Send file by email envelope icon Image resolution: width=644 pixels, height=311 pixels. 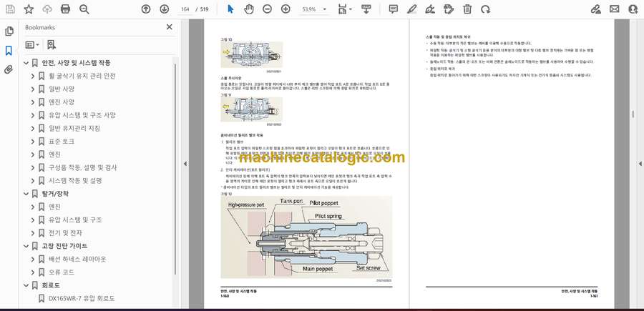(x=614, y=9)
